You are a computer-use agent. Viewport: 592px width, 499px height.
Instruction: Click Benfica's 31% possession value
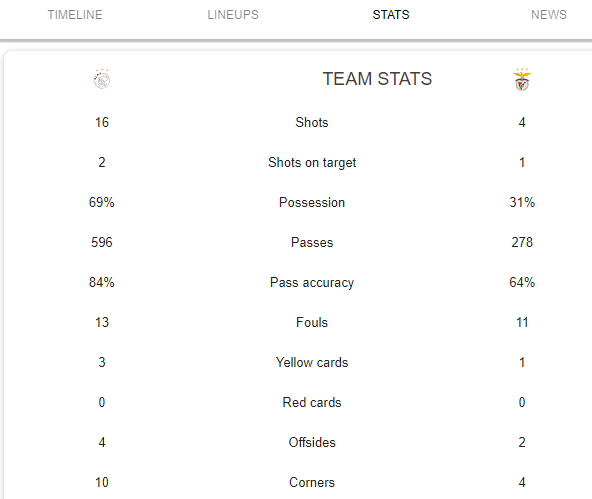coord(522,202)
